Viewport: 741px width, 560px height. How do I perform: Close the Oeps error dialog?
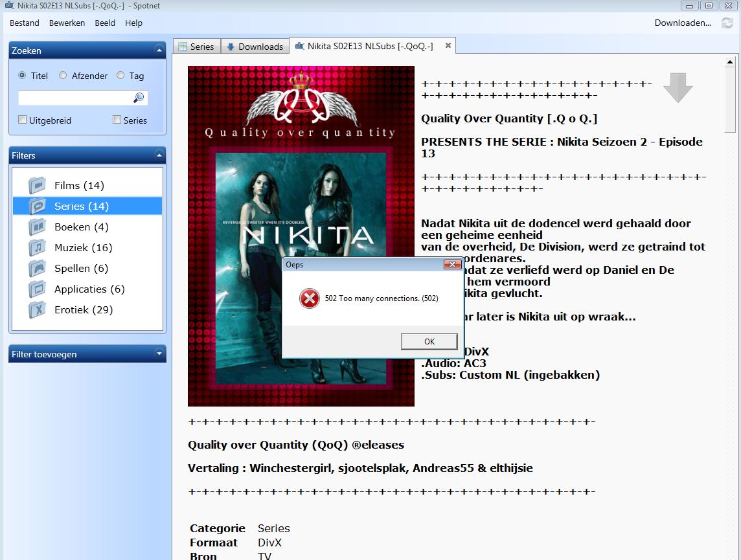coord(452,264)
